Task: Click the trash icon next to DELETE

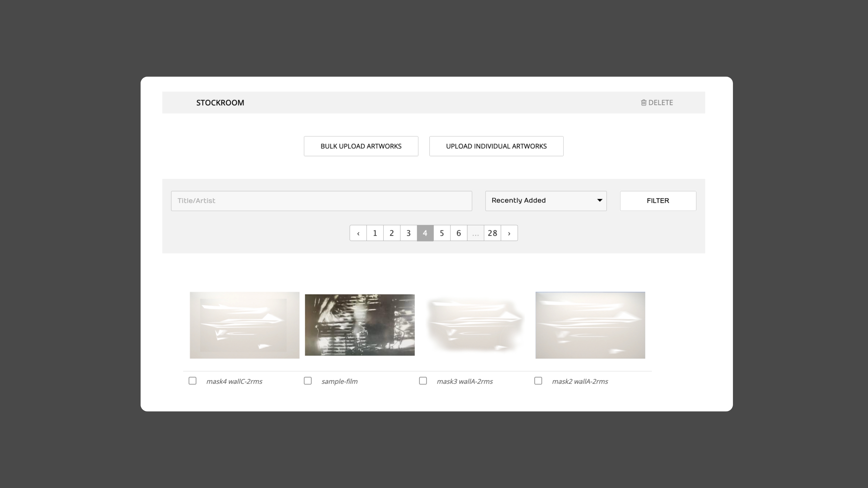Action: [x=644, y=102]
